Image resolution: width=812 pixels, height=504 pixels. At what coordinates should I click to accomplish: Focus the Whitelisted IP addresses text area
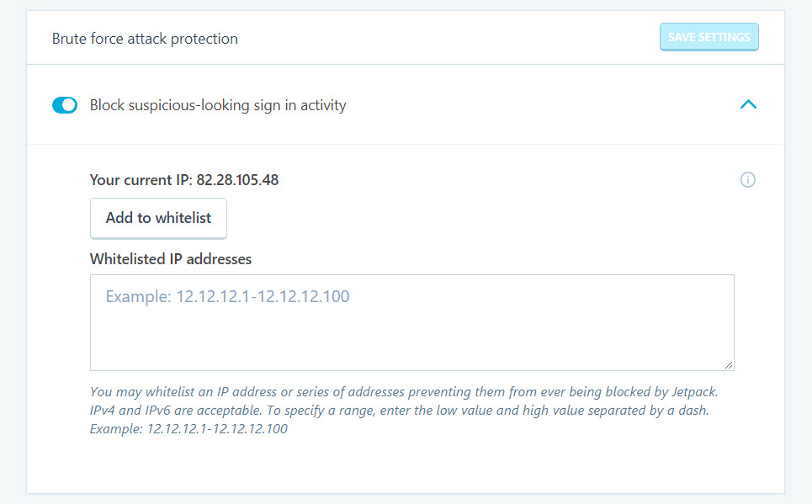click(x=412, y=323)
